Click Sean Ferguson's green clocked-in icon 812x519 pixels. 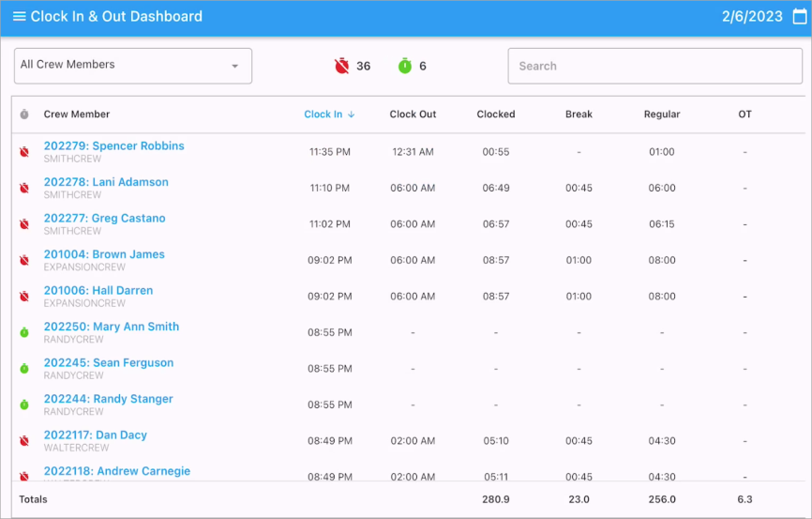click(x=24, y=369)
